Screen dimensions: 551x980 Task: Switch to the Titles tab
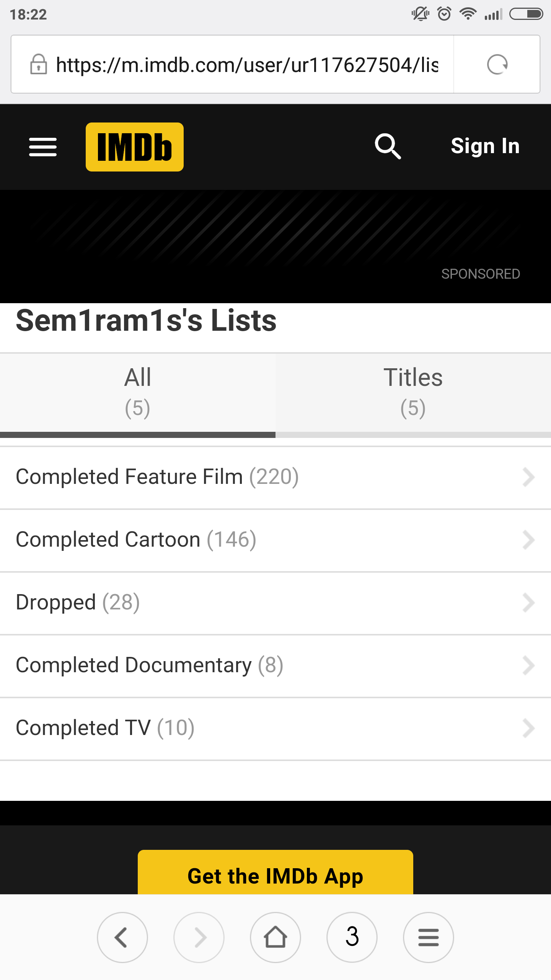point(413,393)
